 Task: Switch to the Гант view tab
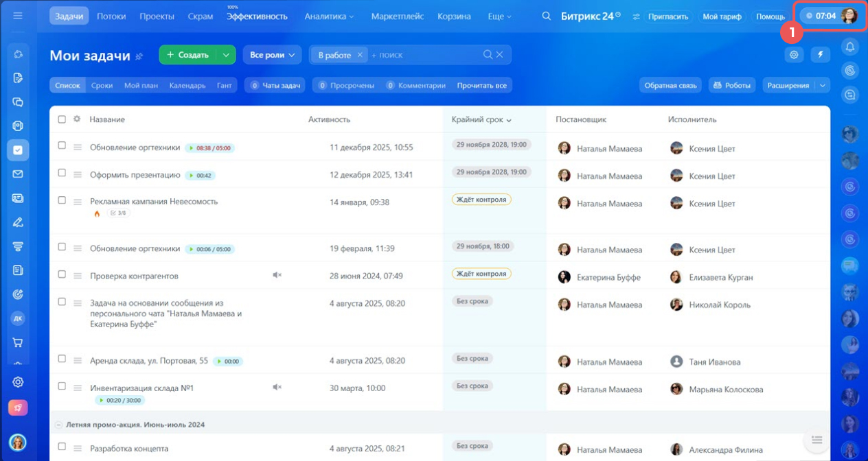click(224, 86)
